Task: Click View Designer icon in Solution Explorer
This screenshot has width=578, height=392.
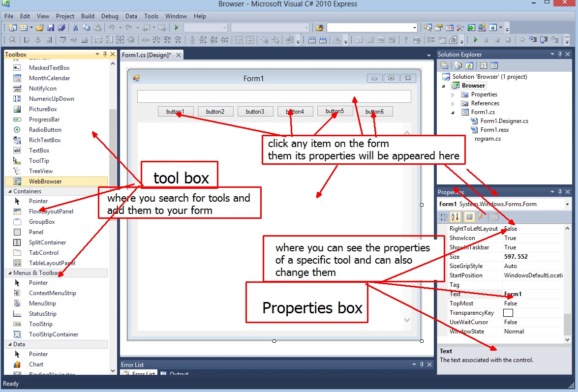Action: coord(494,65)
